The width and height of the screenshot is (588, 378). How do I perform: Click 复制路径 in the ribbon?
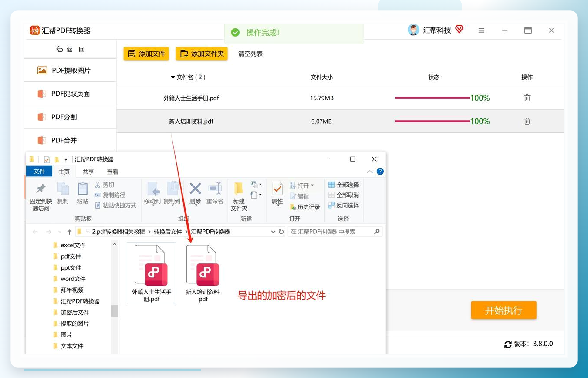click(110, 195)
